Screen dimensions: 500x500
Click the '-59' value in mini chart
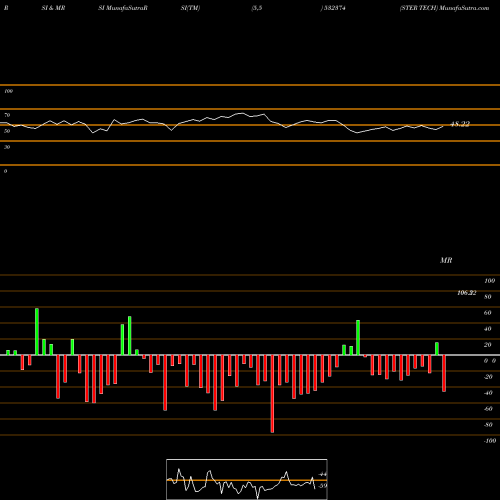point(323,486)
